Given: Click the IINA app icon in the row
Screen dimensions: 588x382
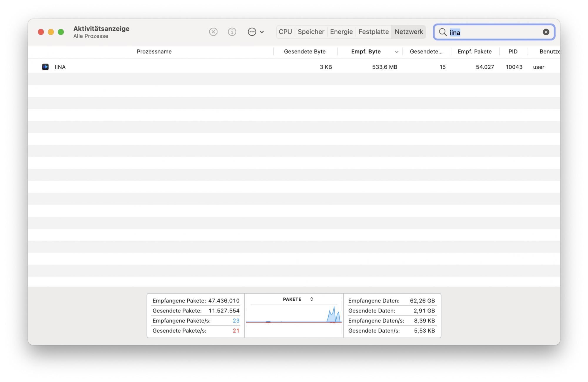Looking at the screenshot, I should click(45, 67).
